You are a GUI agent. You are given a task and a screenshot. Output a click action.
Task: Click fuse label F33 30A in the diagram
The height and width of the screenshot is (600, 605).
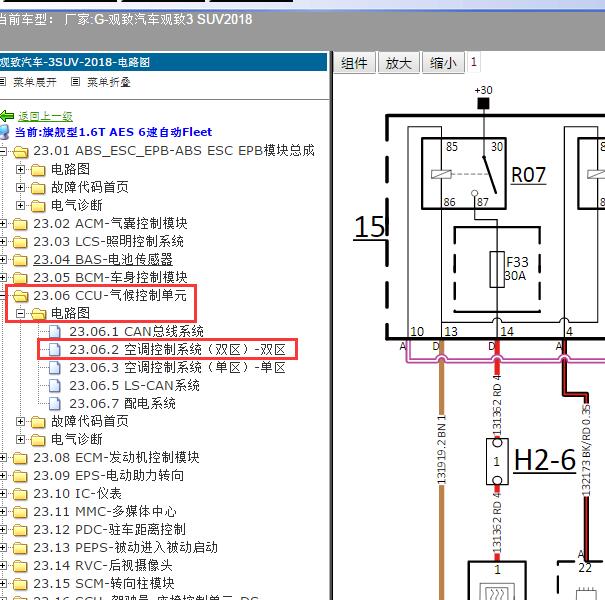coord(516,269)
